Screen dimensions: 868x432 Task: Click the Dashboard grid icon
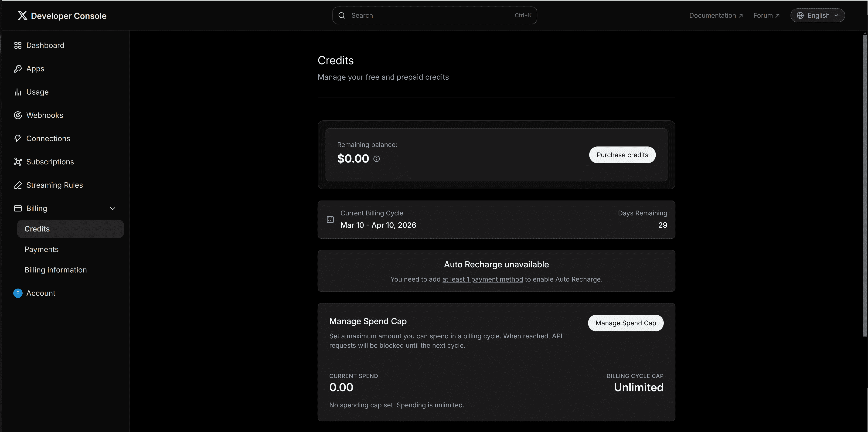tap(18, 45)
